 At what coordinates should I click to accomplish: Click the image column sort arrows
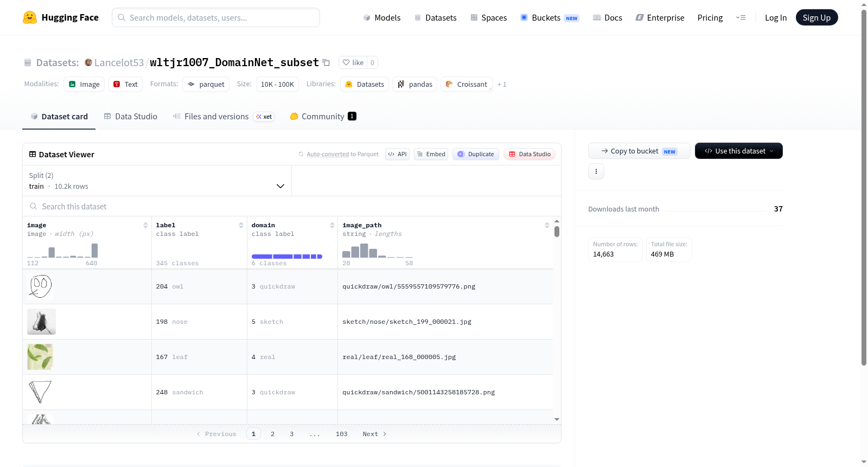pyautogui.click(x=145, y=225)
